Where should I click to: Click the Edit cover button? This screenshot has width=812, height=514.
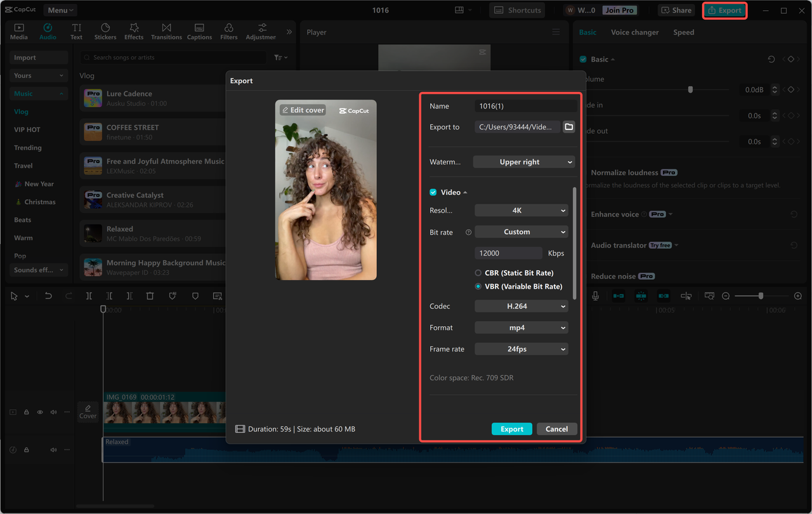[x=303, y=110]
